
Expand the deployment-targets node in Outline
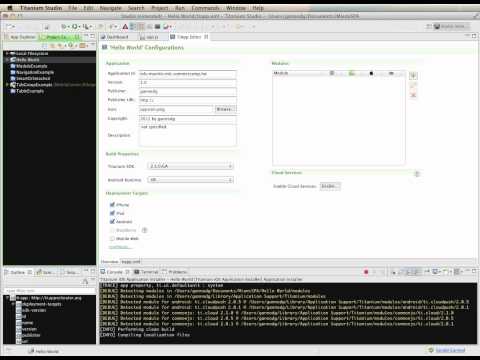coord(14,304)
